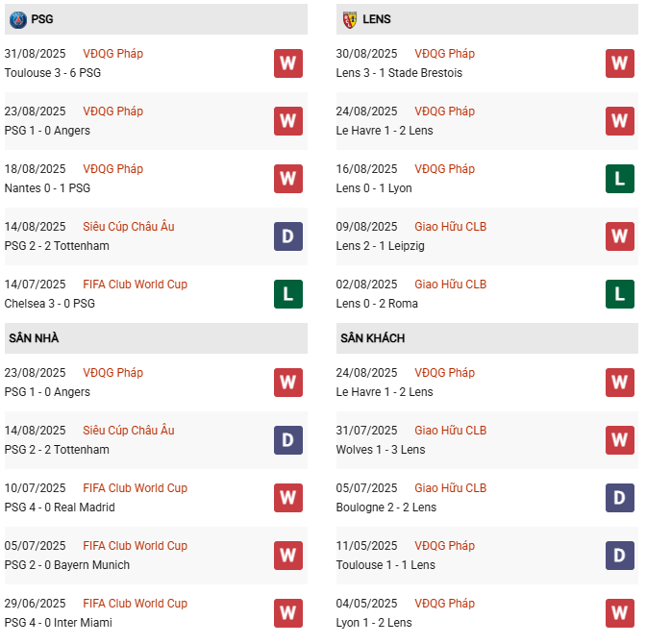The width and height of the screenshot is (646, 644).
Task: Select the SÂN KHÁCH section header
Action: click(x=372, y=338)
